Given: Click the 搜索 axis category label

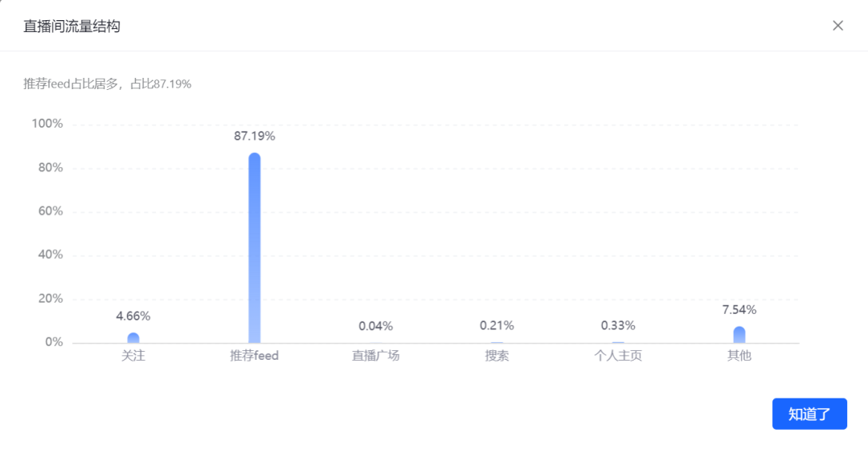Looking at the screenshot, I should coord(497,356).
